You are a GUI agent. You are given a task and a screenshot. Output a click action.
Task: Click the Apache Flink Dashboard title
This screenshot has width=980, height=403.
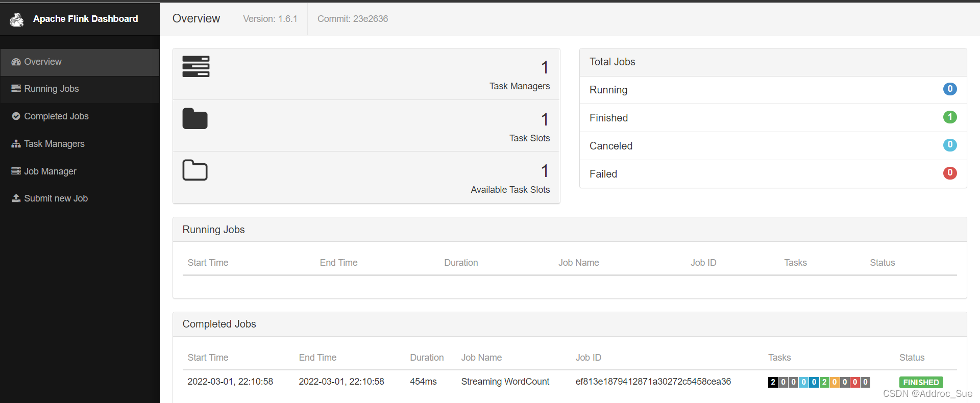click(x=85, y=19)
